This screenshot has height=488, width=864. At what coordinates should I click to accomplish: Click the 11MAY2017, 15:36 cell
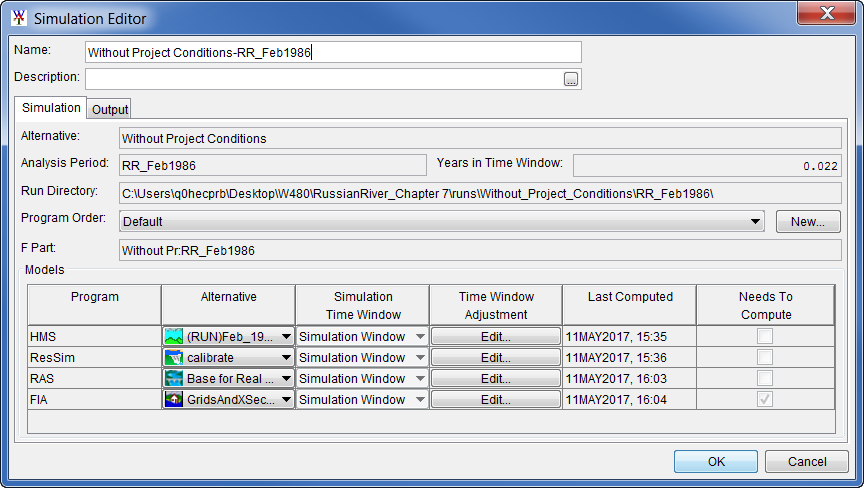630,357
